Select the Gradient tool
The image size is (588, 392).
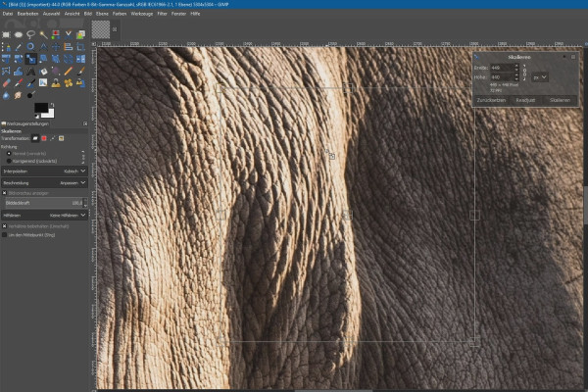tap(56, 71)
